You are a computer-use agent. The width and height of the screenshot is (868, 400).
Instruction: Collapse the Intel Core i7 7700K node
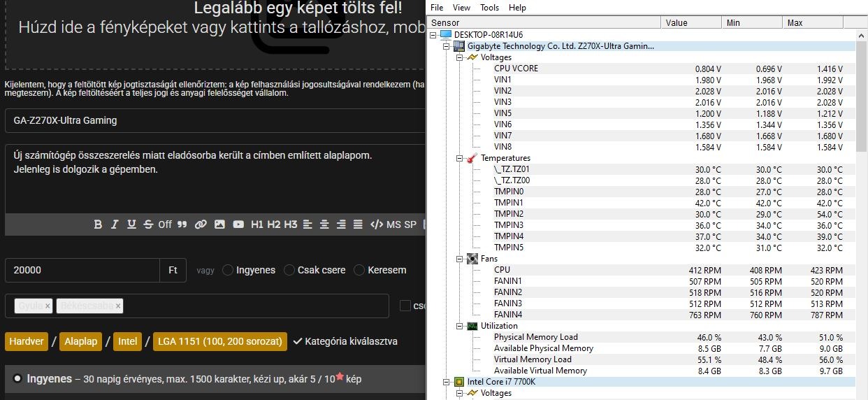pos(447,382)
